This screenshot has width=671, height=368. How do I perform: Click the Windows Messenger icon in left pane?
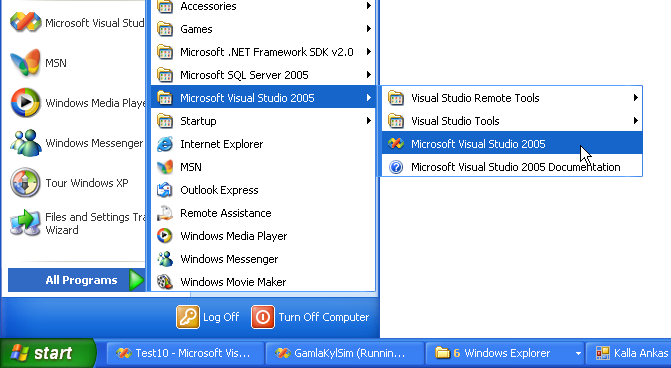(25, 143)
